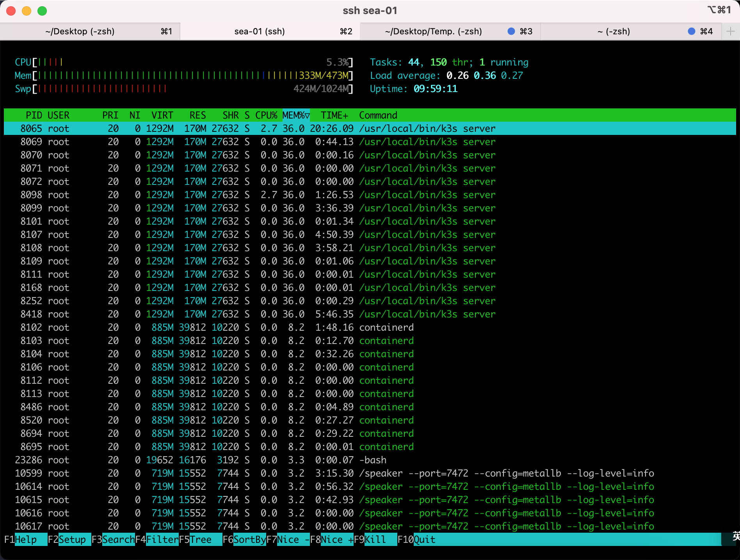Open F6 SortBy menu in htop
The width and height of the screenshot is (740, 560).
[244, 539]
